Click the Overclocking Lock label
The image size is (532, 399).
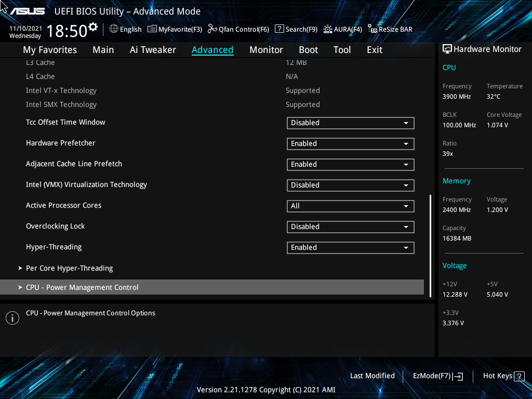pos(55,226)
